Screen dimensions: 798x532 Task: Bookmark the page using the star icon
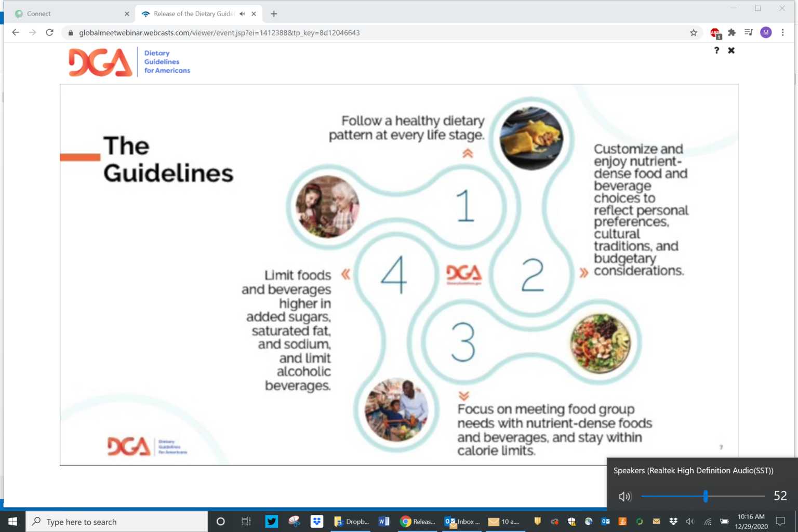(694, 32)
